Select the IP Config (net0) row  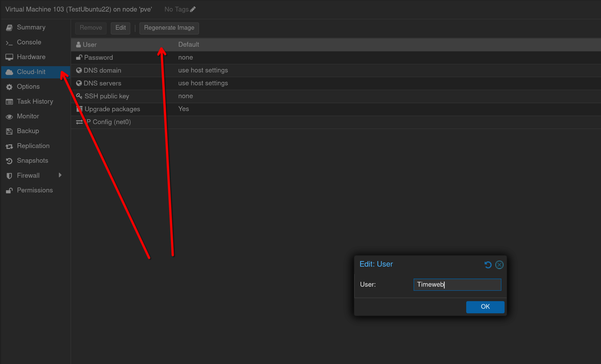click(336, 122)
